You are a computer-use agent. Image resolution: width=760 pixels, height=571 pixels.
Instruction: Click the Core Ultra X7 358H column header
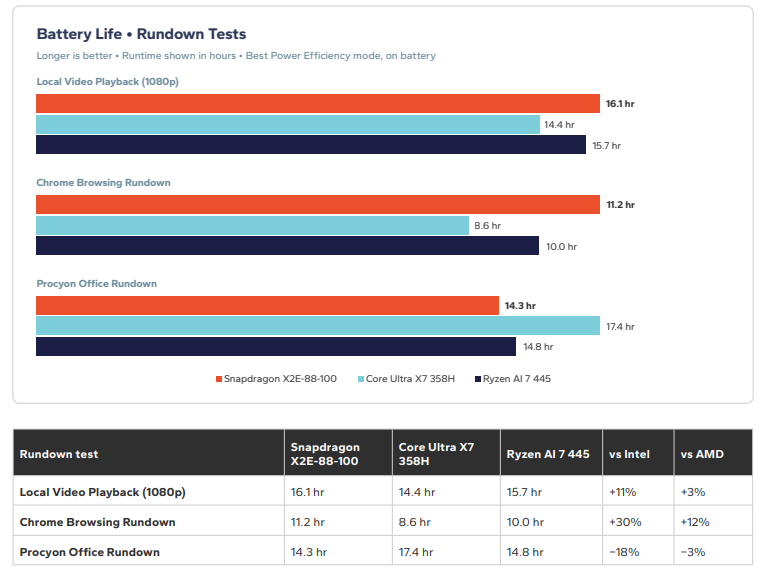tap(446, 452)
